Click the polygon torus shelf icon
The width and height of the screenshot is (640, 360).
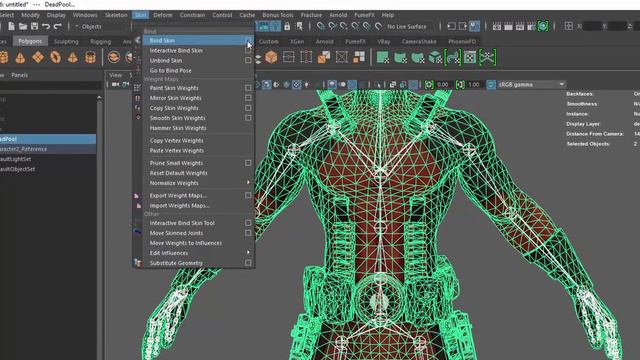coord(56,57)
